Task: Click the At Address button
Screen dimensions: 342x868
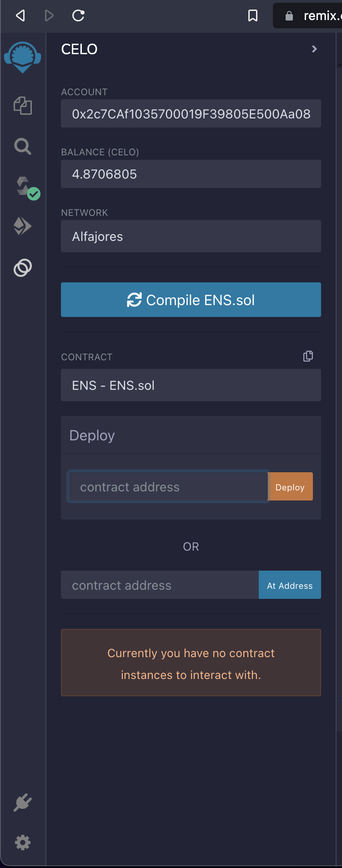Action: [290, 585]
